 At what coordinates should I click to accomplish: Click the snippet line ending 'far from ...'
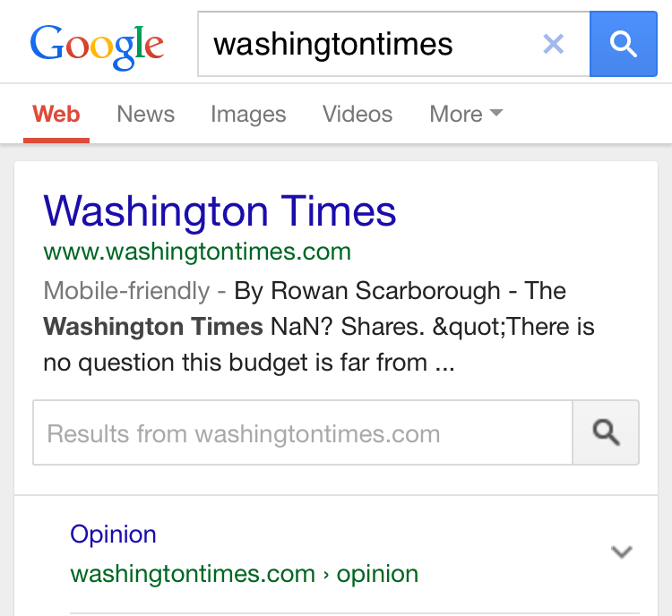(x=248, y=364)
